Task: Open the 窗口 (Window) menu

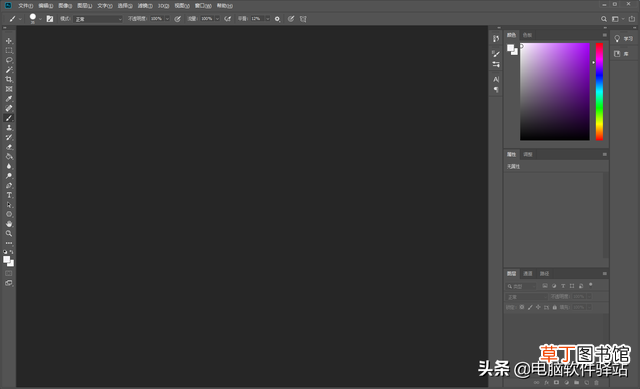Action: [x=203, y=6]
